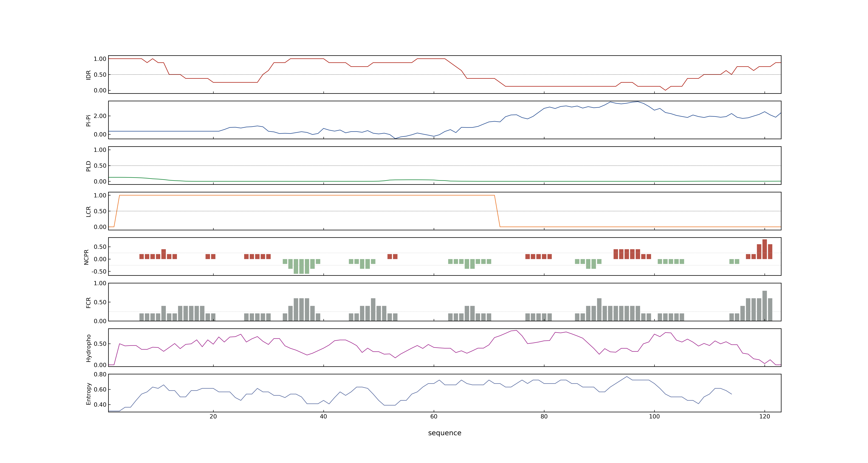
Task: Click the x-axis tick label 60
Action: 434,416
